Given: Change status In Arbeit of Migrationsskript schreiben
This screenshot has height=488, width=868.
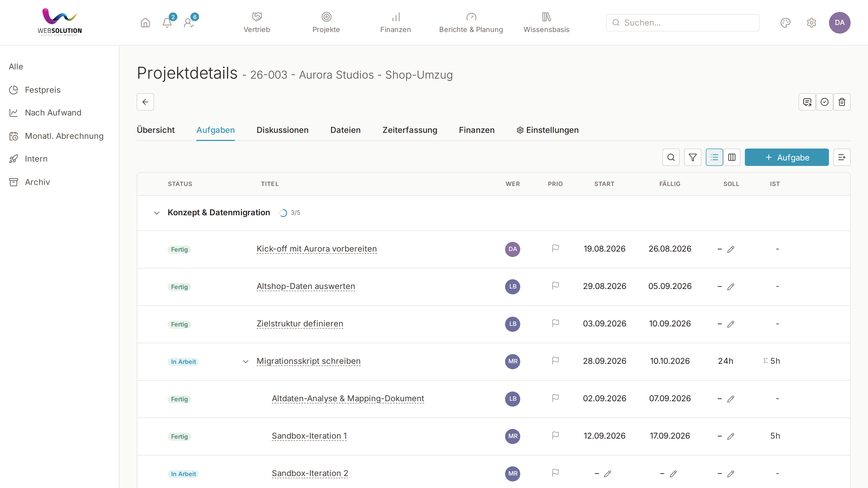Looking at the screenshot, I should (x=183, y=362).
